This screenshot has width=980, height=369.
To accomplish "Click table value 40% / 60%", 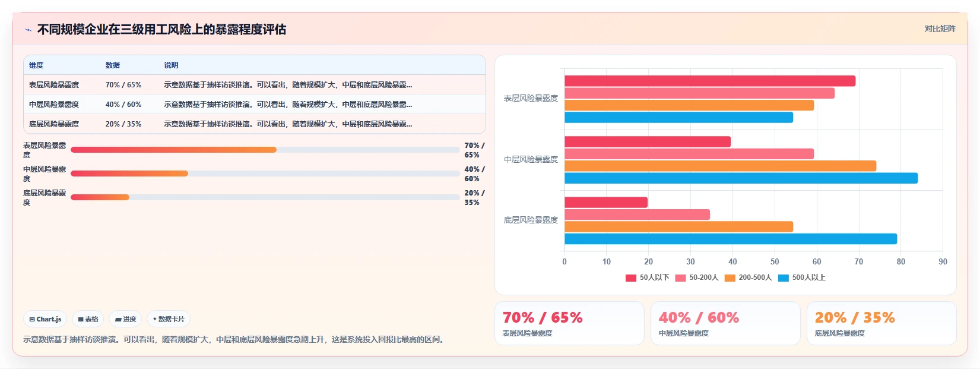I will (x=123, y=105).
